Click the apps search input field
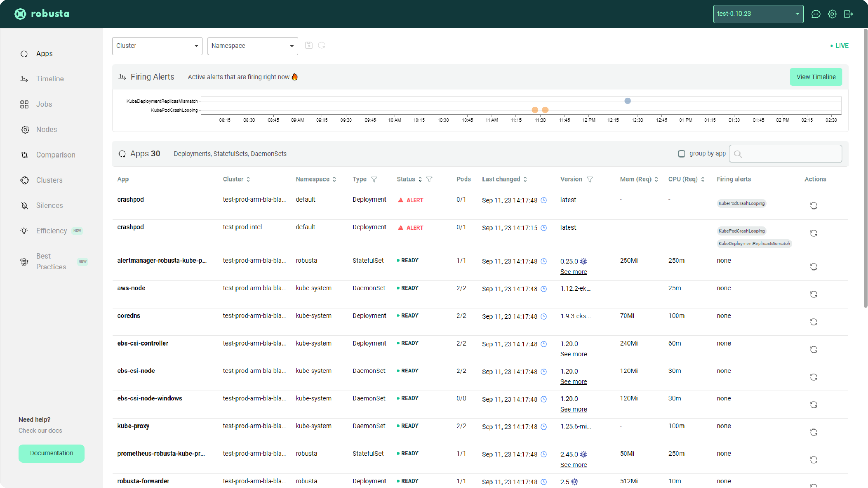Screen dimensions: 868x488 coord(790,154)
